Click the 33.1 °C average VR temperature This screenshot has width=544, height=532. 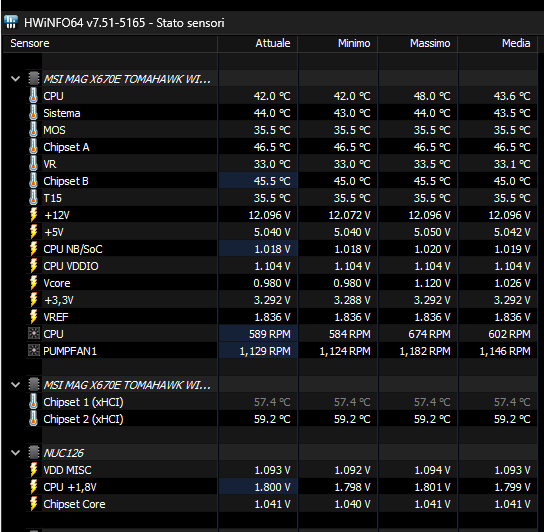coord(512,164)
